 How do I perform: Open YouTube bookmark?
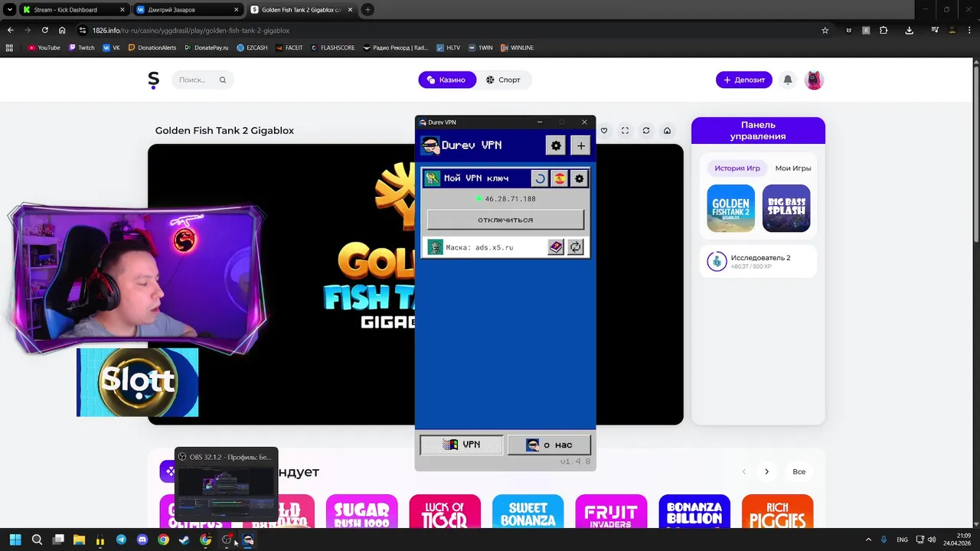[44, 47]
